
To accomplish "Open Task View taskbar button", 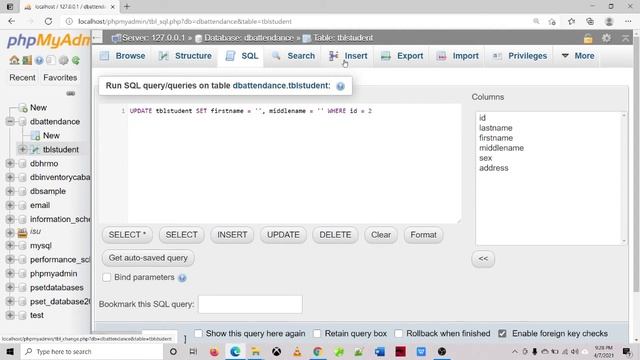I will tap(193, 351).
